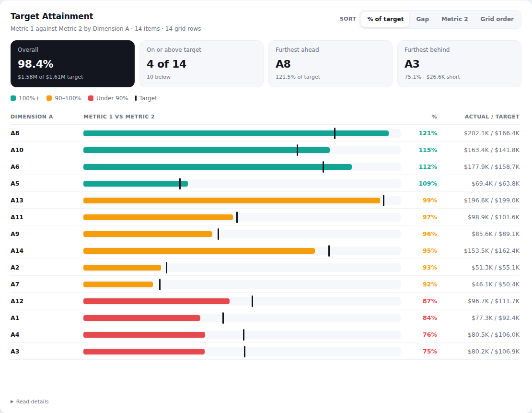Image resolution: width=532 pixels, height=413 pixels.
Task: Click the target tick mark in the A12 row
Action: pyautogui.click(x=253, y=301)
